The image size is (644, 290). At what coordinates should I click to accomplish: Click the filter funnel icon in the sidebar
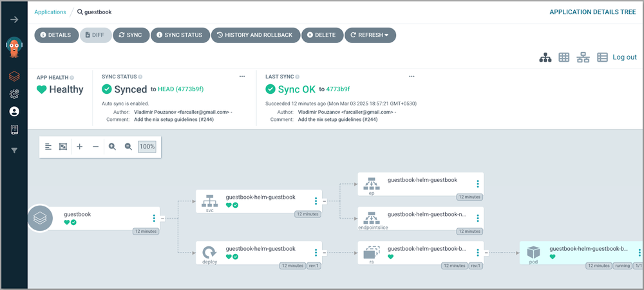[14, 150]
